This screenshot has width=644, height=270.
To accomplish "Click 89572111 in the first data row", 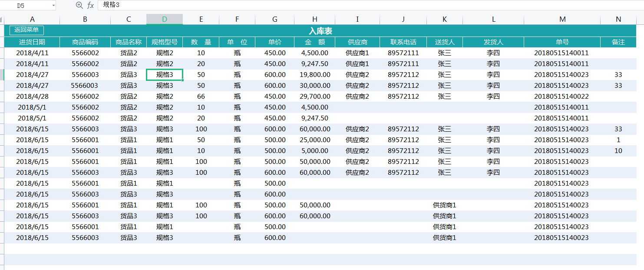I will pyautogui.click(x=403, y=53).
